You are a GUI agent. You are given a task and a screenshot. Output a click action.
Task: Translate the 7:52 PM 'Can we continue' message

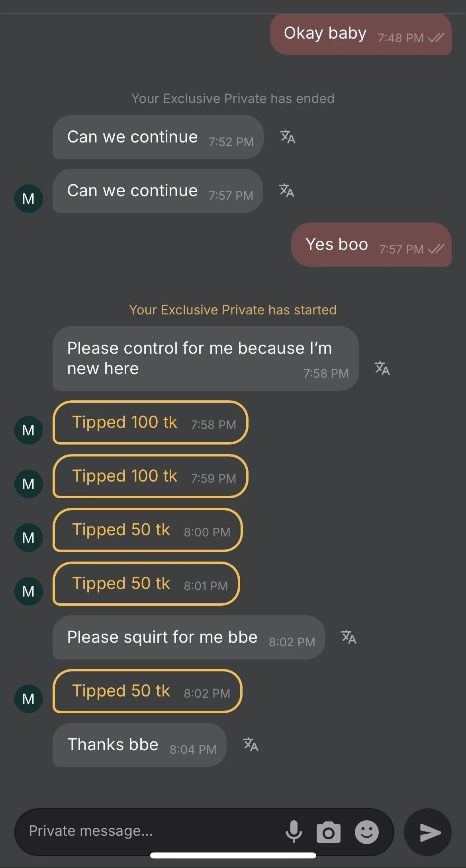coord(288,137)
